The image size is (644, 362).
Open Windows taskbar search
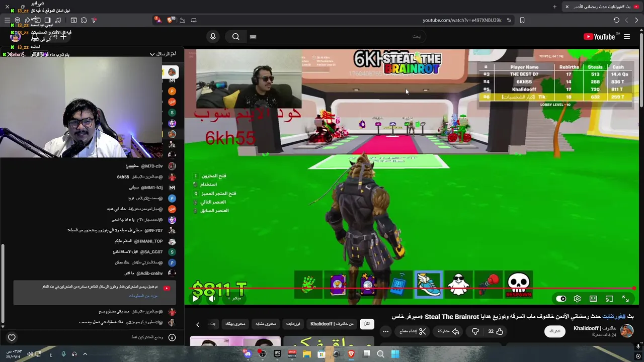click(x=380, y=354)
